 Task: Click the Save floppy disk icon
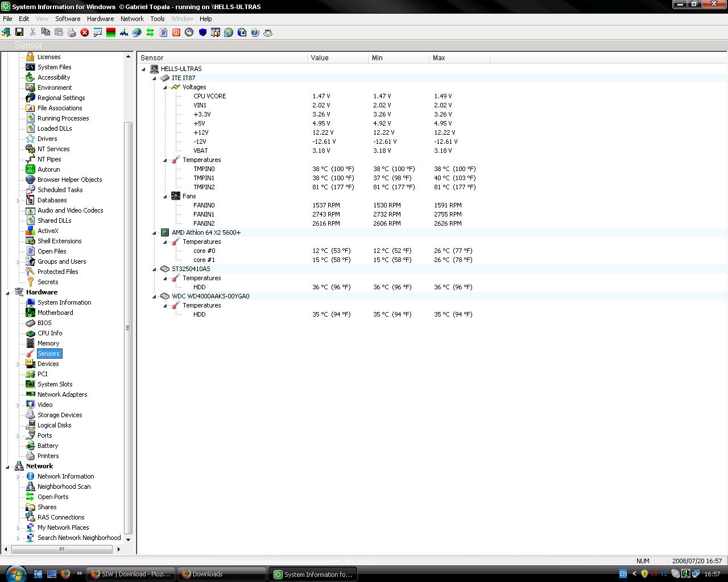pyautogui.click(x=19, y=32)
